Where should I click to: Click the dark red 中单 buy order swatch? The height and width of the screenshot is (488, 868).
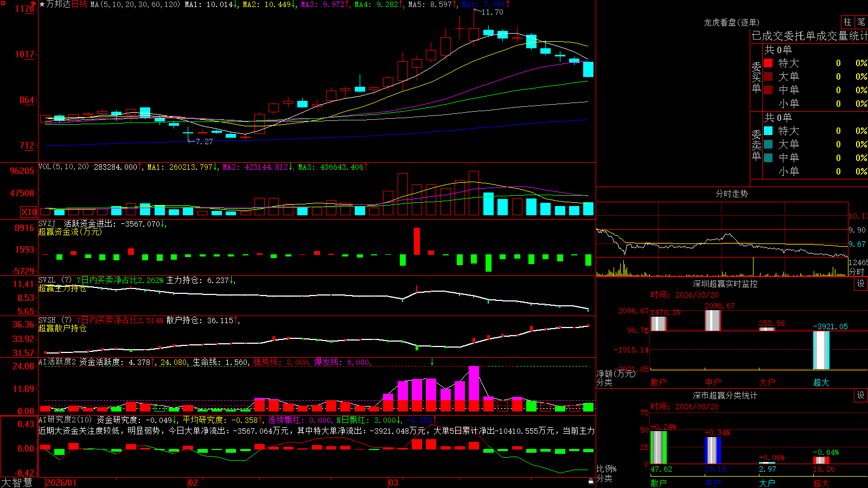click(768, 90)
